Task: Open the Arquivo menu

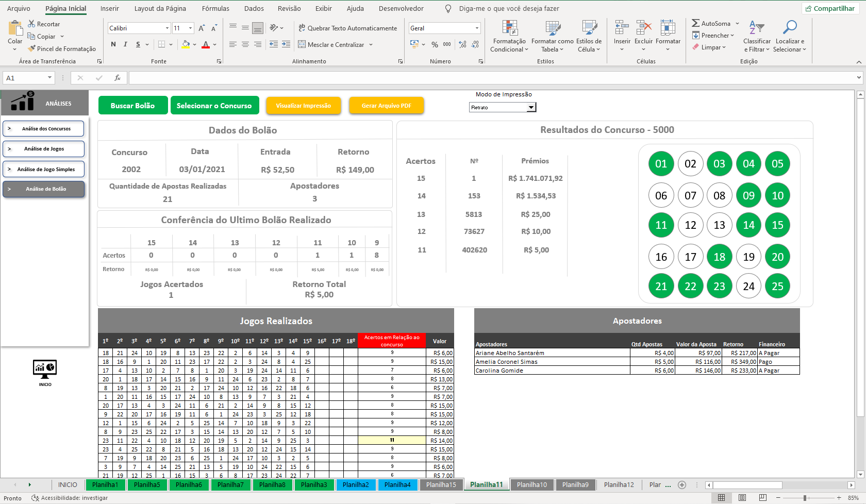Action: click(x=19, y=8)
